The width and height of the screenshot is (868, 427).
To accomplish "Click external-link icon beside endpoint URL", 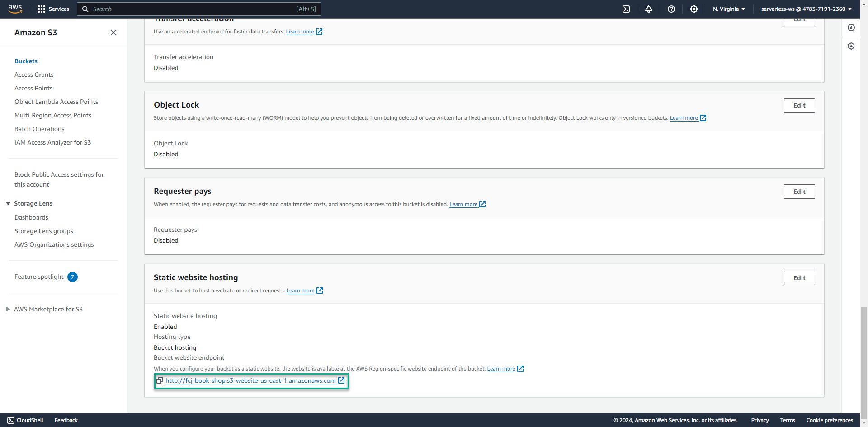I will (x=341, y=380).
